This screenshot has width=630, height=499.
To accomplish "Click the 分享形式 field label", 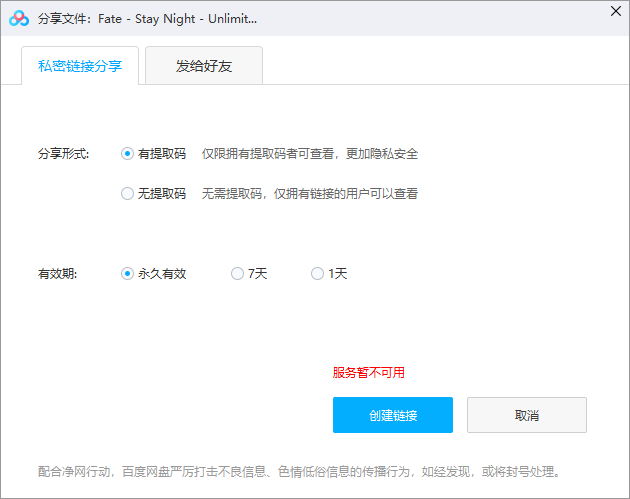I will [x=64, y=154].
